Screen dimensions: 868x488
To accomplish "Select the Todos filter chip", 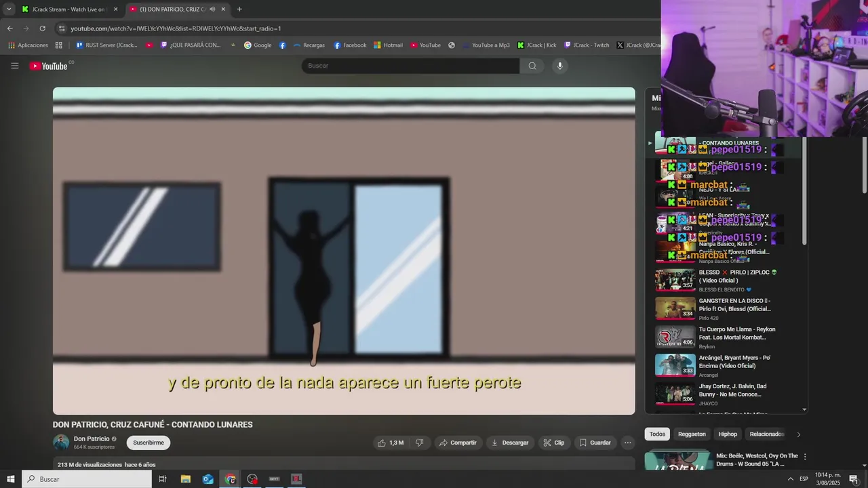I will pyautogui.click(x=657, y=434).
